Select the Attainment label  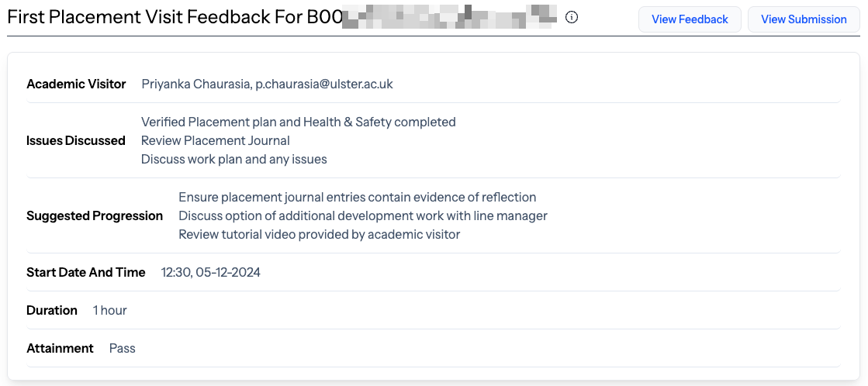[61, 348]
